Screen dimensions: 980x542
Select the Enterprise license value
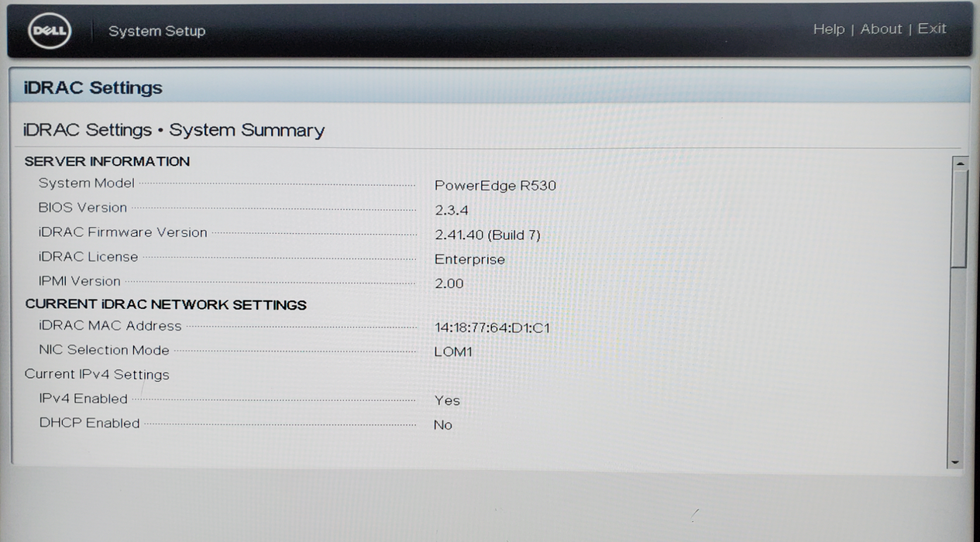click(469, 259)
